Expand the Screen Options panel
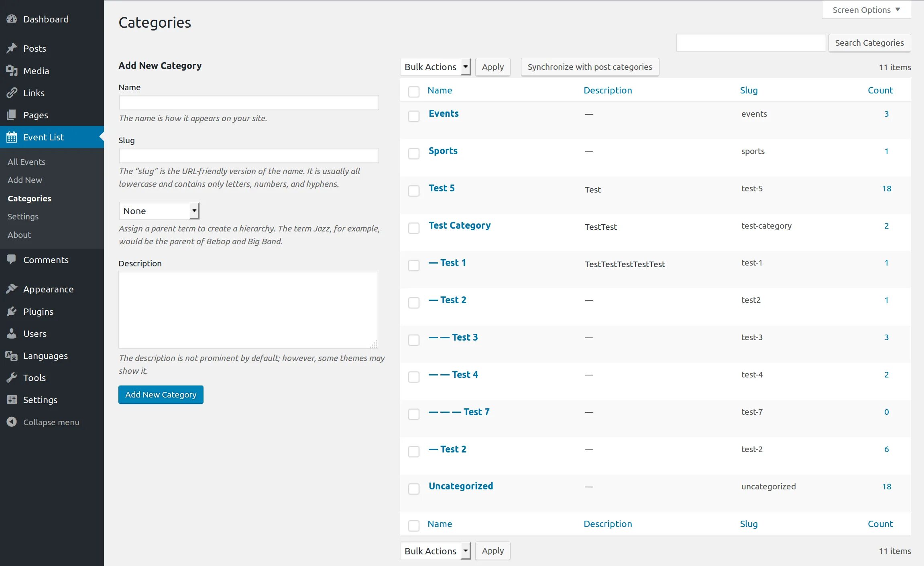Image resolution: width=924 pixels, height=566 pixels. coord(866,10)
